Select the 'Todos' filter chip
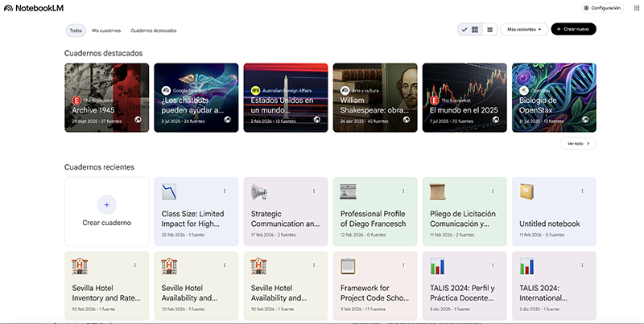Viewport: 644px width, 324px height. pyautogui.click(x=76, y=31)
